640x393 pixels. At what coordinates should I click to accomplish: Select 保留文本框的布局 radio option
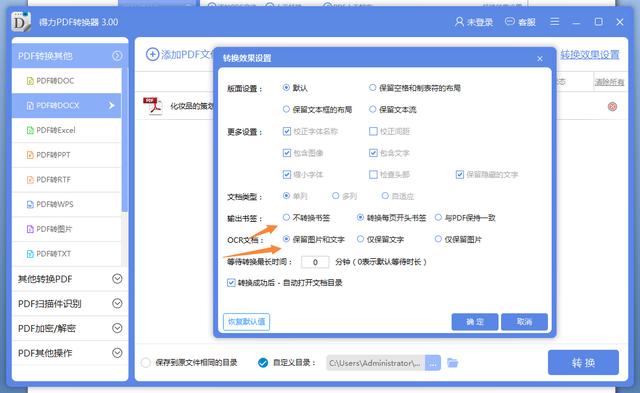[x=286, y=109]
